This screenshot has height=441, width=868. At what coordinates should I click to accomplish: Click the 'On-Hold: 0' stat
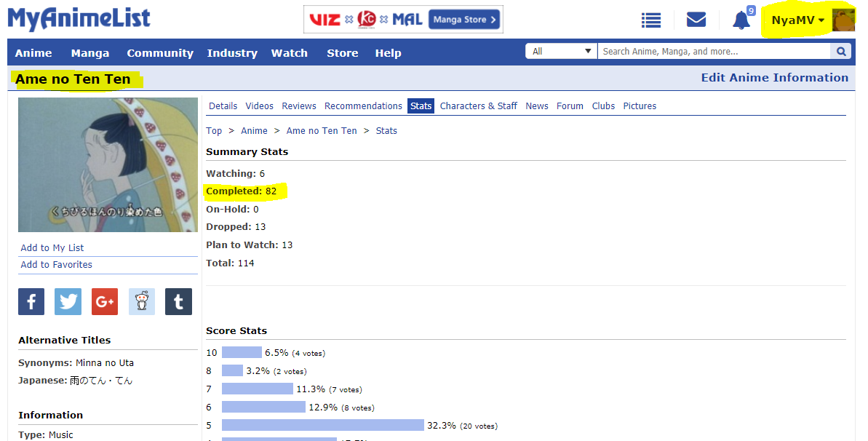[233, 209]
